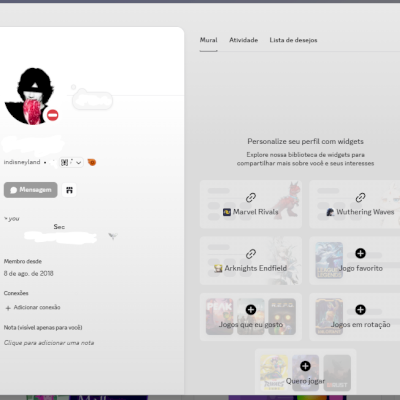The width and height of the screenshot is (400, 400).
Task: Click the Conexões heading
Action: click(x=16, y=293)
